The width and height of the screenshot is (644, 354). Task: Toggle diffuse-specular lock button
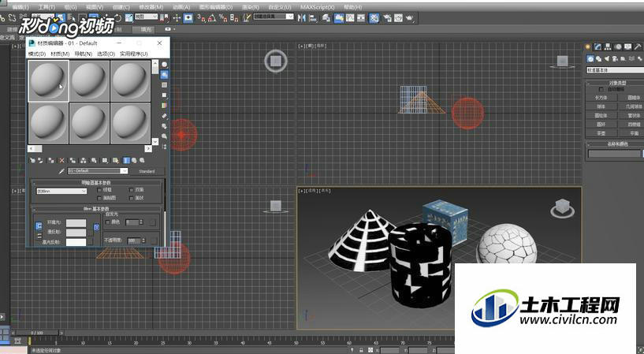(39, 237)
